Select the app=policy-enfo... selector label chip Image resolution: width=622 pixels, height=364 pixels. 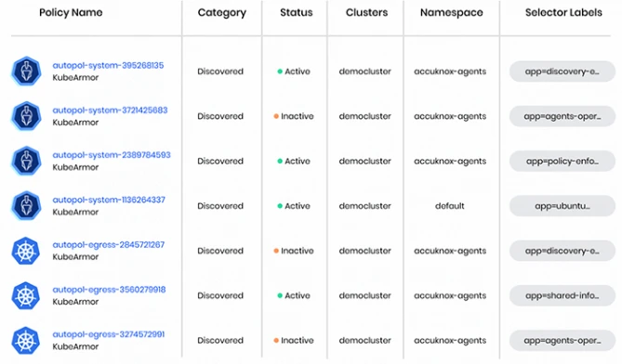point(562,162)
